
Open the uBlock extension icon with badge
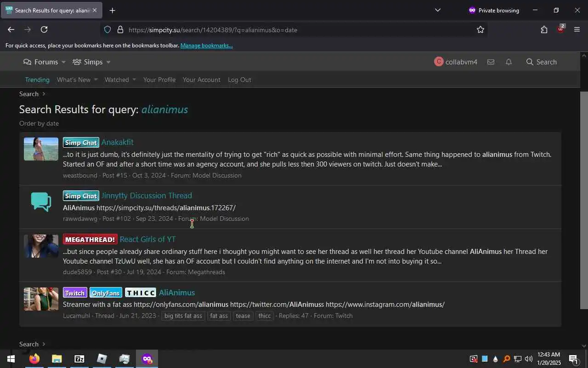(x=560, y=29)
